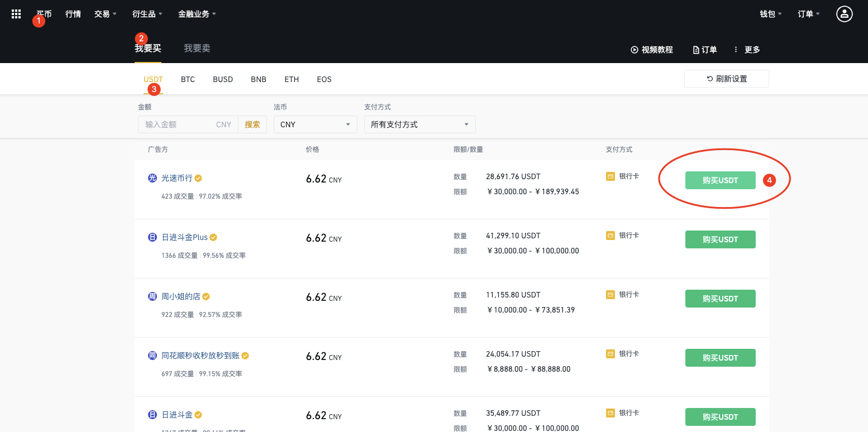Switch to the 我要卖 tab
Screen dimensions: 868x432
point(197,49)
